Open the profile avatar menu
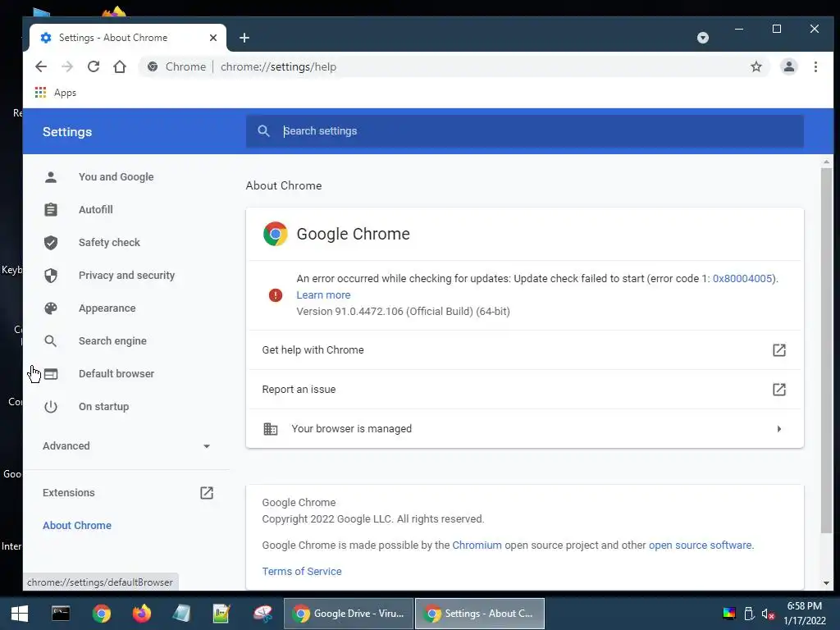The image size is (840, 630). coord(788,66)
